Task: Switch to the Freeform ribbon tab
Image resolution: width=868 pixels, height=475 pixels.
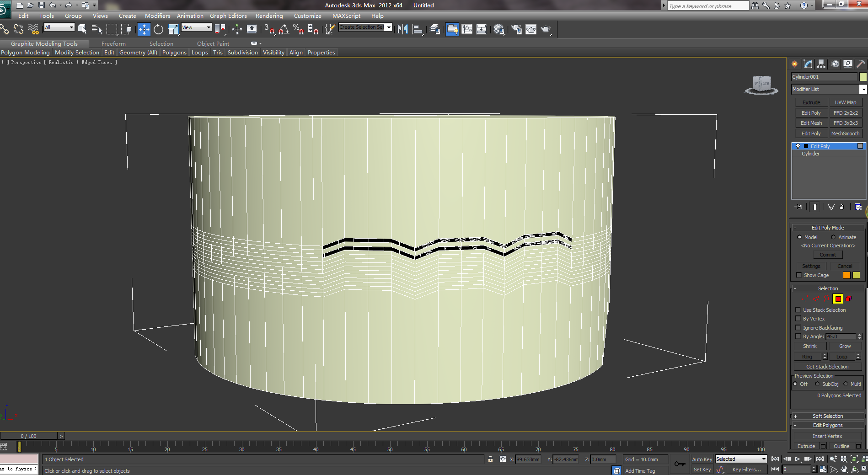Action: pyautogui.click(x=113, y=44)
